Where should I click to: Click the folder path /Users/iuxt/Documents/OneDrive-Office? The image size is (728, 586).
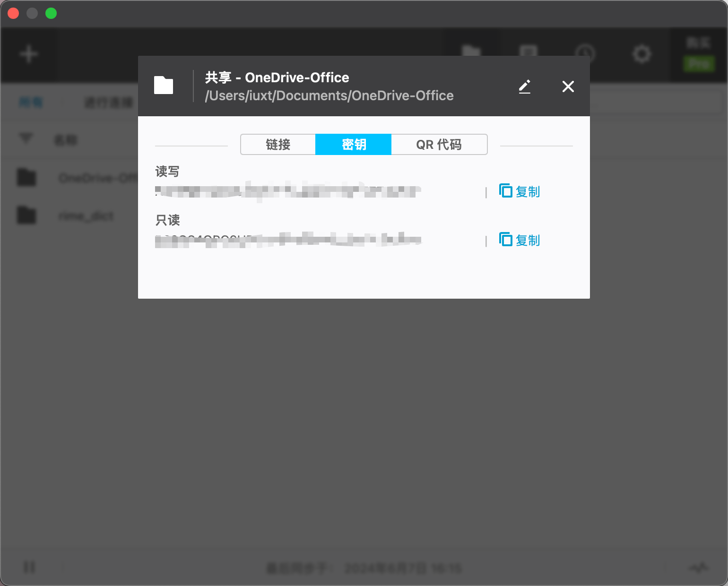(329, 96)
